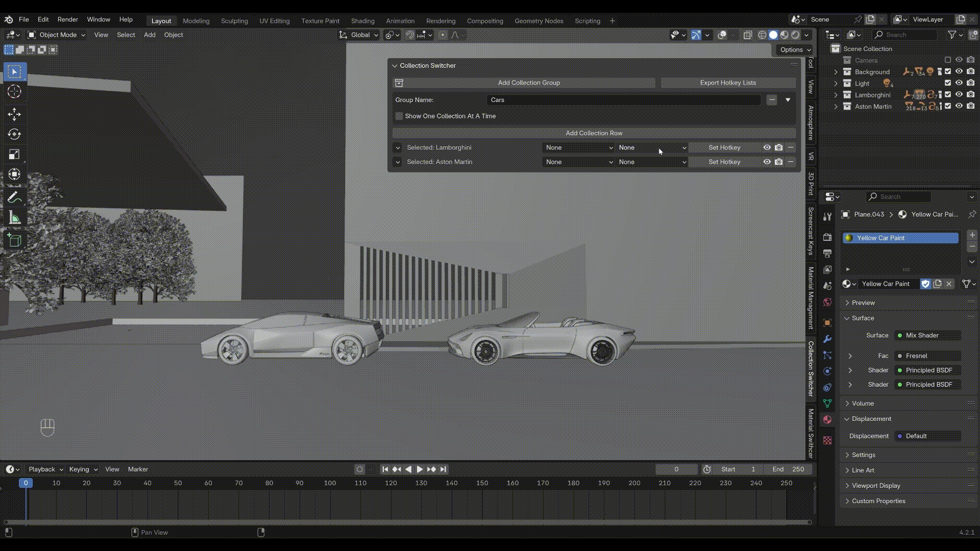Switch to the Shading workspace tab

[362, 21]
